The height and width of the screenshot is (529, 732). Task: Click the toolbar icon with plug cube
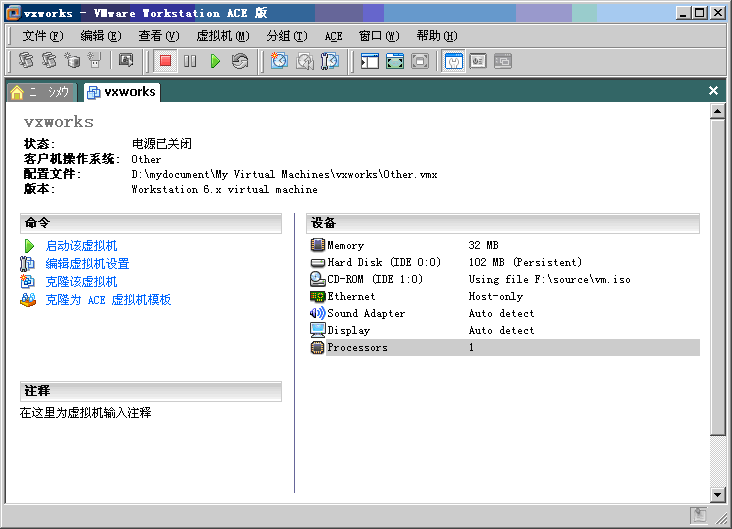[95, 60]
